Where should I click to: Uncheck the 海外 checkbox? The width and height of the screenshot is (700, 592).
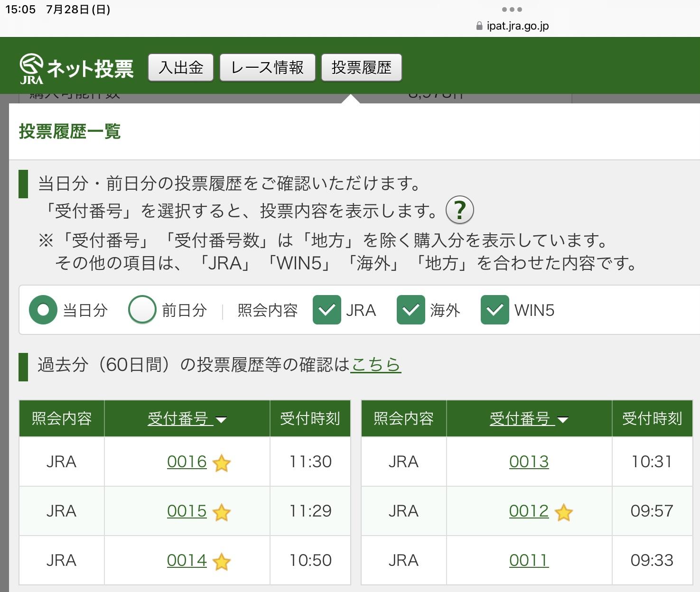(411, 310)
